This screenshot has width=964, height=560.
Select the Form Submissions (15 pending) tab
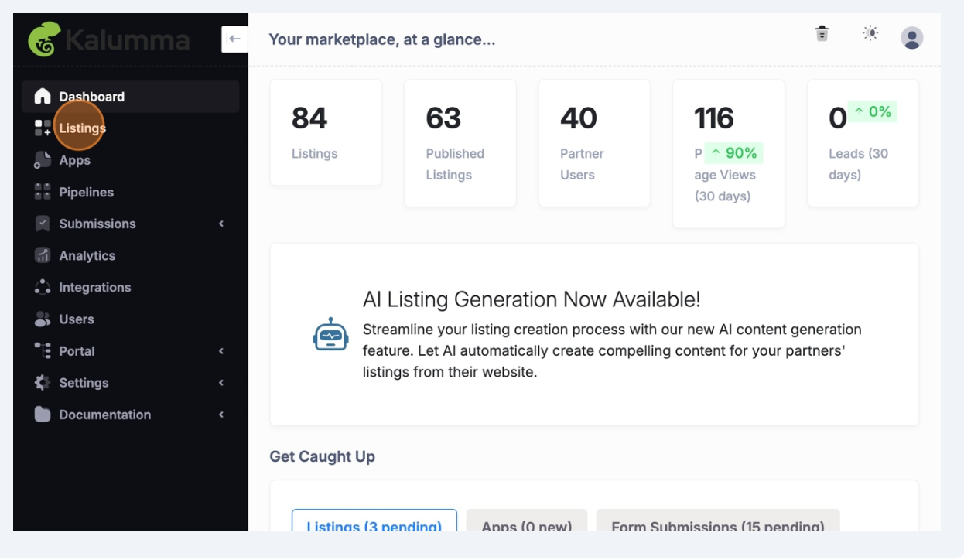[718, 521]
